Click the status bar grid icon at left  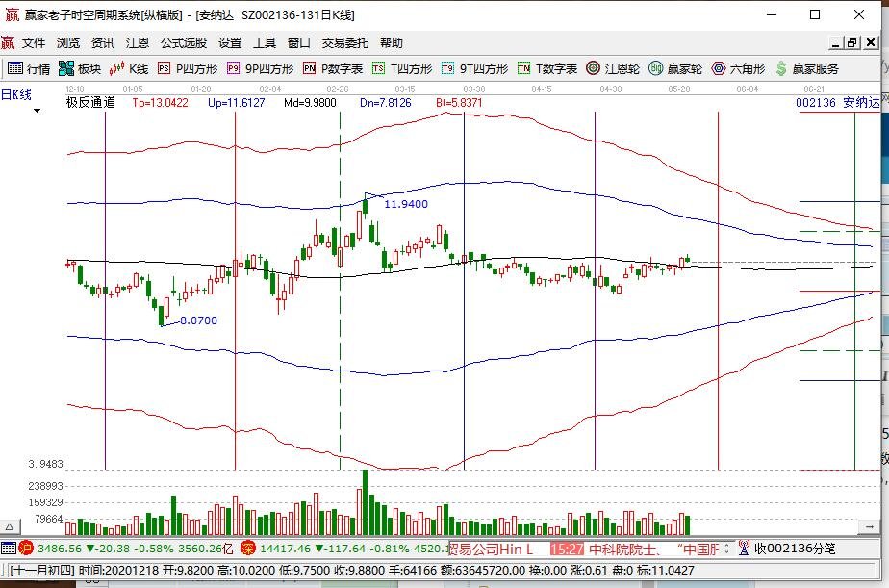tap(9, 548)
